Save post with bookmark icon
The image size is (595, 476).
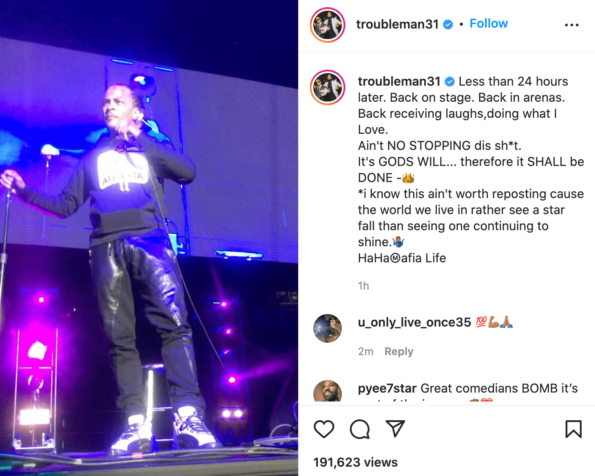pos(573,429)
